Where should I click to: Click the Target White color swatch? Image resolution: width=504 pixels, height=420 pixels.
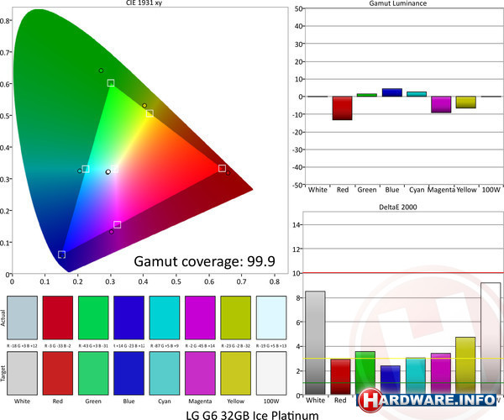click(x=22, y=373)
